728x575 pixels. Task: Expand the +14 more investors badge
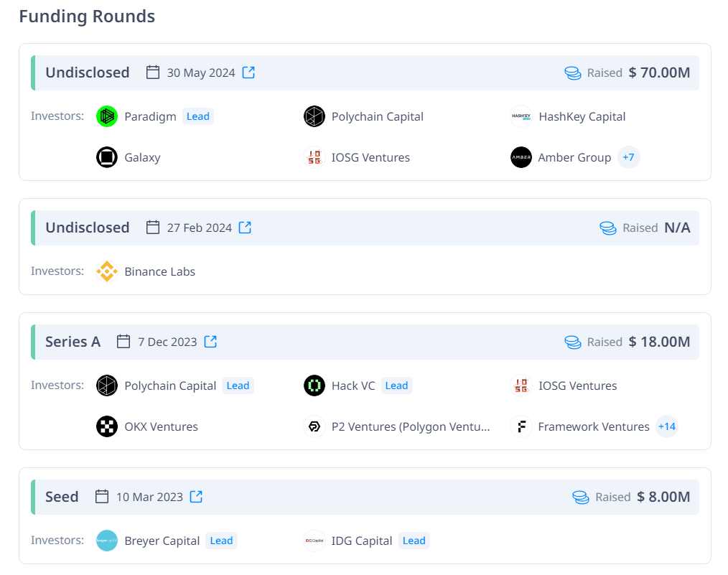tap(666, 426)
